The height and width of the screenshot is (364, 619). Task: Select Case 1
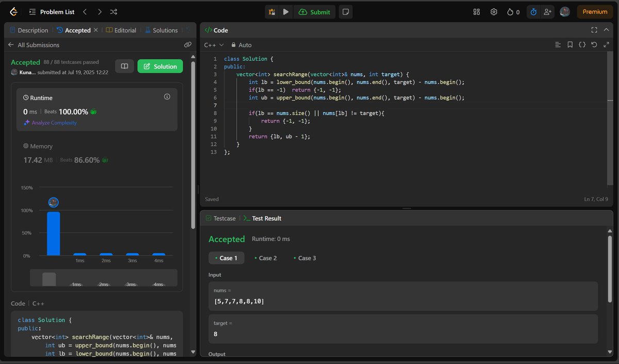226,258
